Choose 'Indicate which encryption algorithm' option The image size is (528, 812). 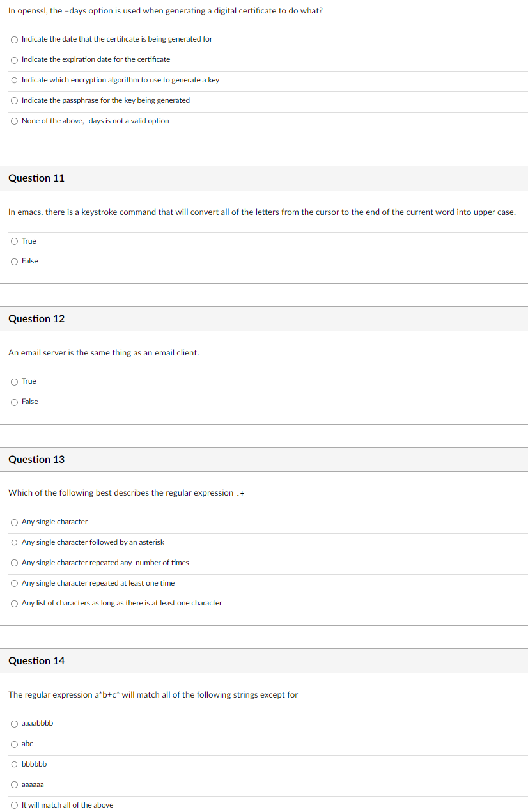14,80
